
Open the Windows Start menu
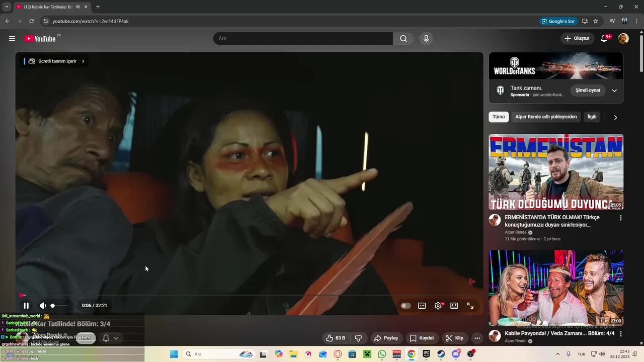click(x=174, y=354)
